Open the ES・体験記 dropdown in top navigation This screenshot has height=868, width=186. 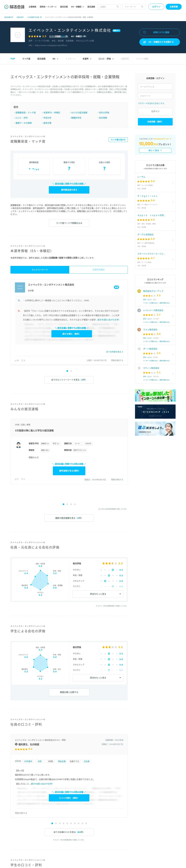pyautogui.click(x=78, y=7)
